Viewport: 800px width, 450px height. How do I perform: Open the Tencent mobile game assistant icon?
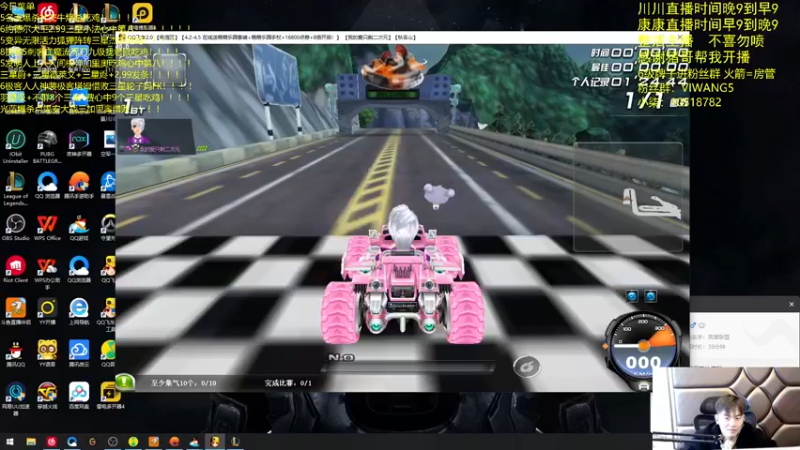[79, 185]
